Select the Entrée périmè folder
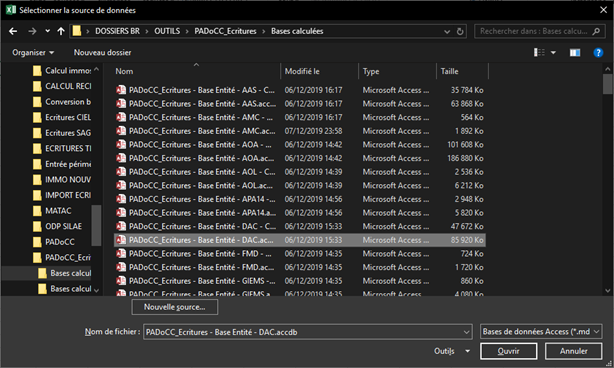Viewport: 614px width, 368px height. click(x=62, y=164)
